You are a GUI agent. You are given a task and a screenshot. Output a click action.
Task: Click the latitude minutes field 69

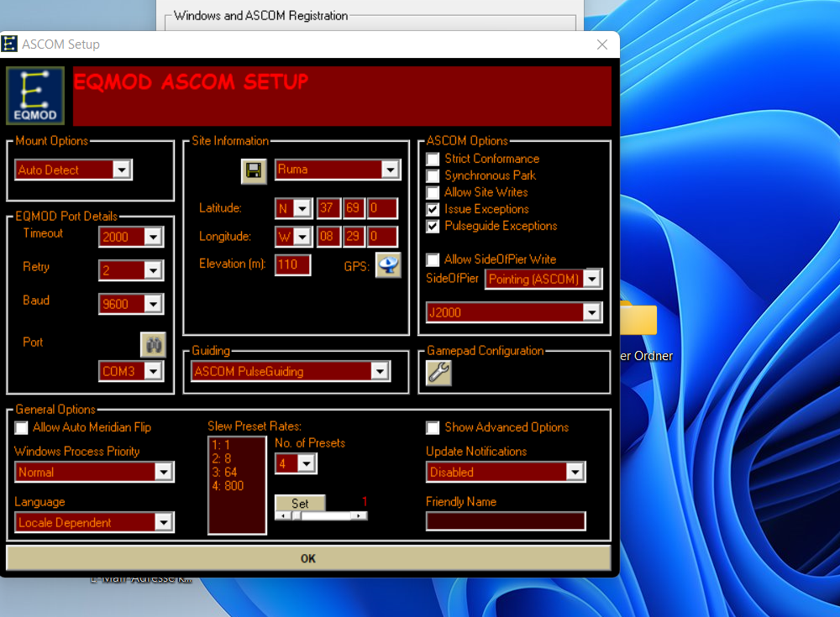[354, 208]
